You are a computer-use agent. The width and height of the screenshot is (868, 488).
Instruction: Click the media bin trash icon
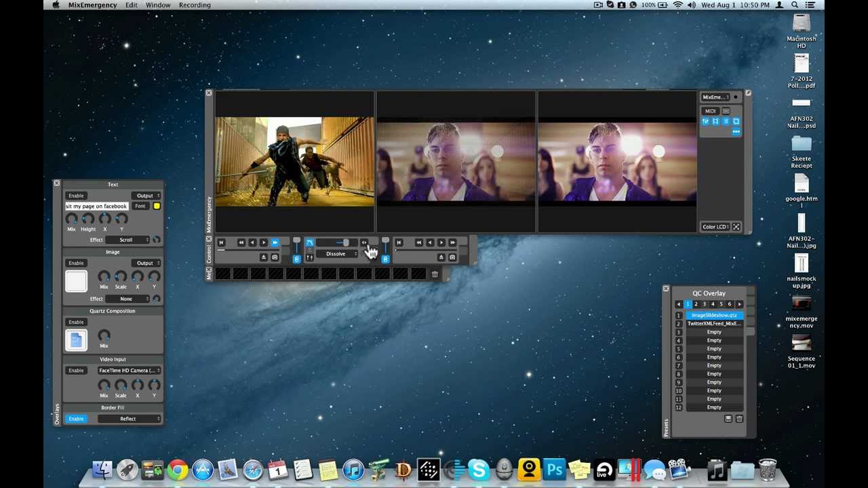[435, 274]
